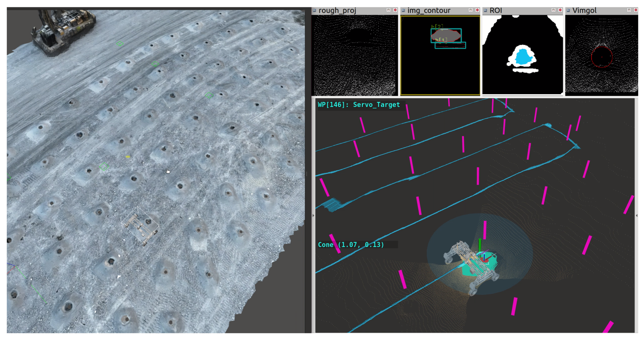The image size is (644, 339).
Task: Open the ROI window menu icon
Action: (x=485, y=10)
